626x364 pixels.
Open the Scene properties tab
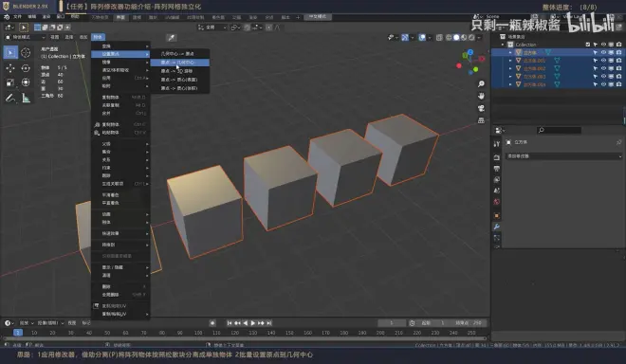click(497, 191)
